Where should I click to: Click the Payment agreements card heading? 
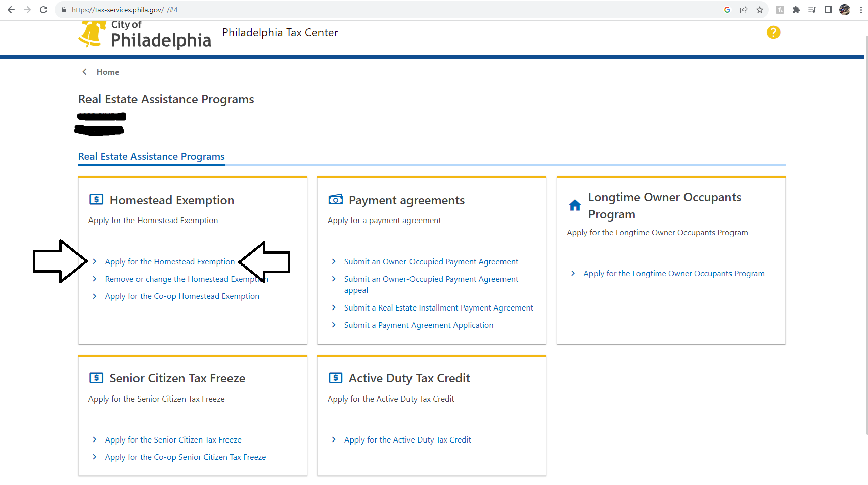click(406, 200)
